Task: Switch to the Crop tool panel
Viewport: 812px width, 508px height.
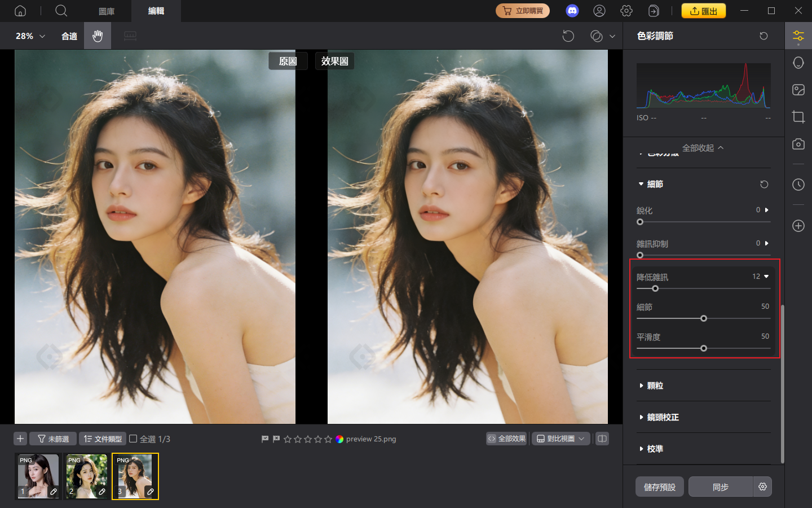Action: [798, 117]
